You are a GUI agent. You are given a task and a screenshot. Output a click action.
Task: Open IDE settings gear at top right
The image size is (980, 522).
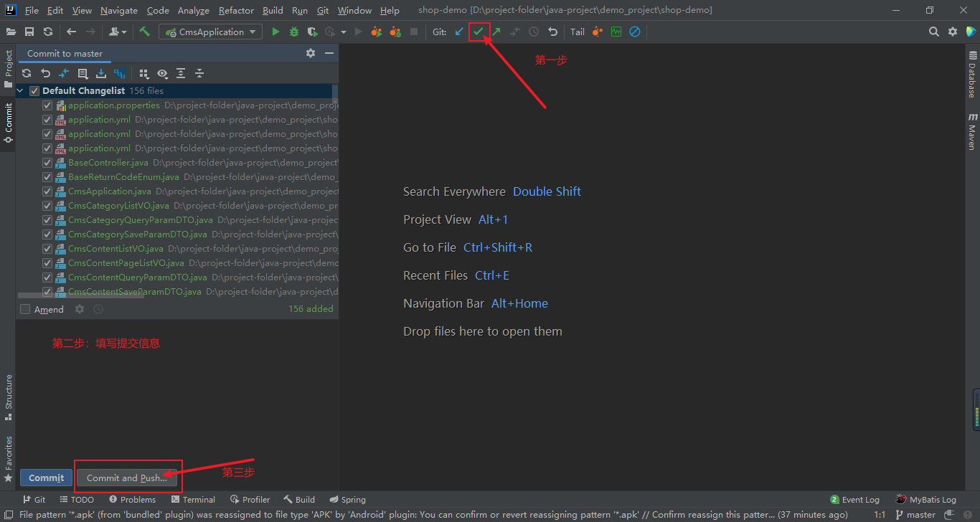(x=953, y=32)
